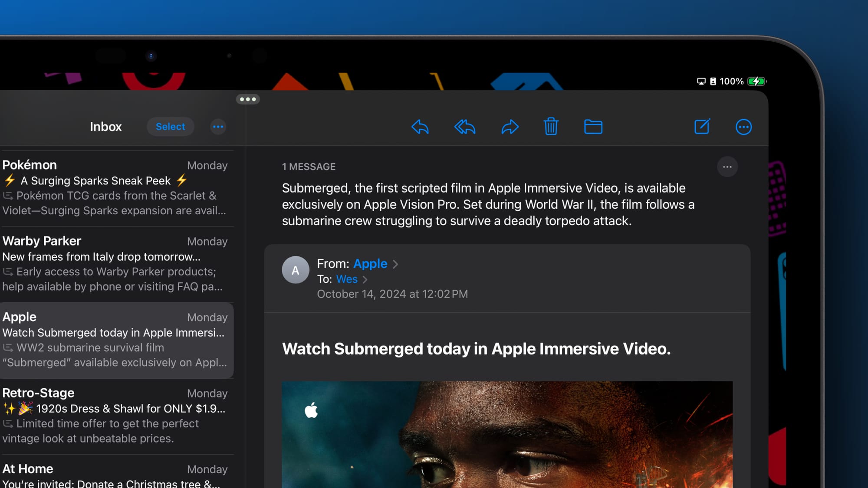
Task: Tap the battery charging status icon
Action: 757,81
